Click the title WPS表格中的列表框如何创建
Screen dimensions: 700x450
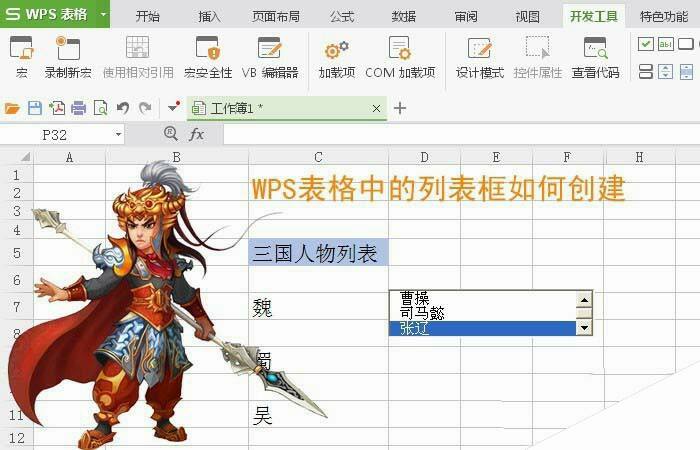click(x=438, y=188)
